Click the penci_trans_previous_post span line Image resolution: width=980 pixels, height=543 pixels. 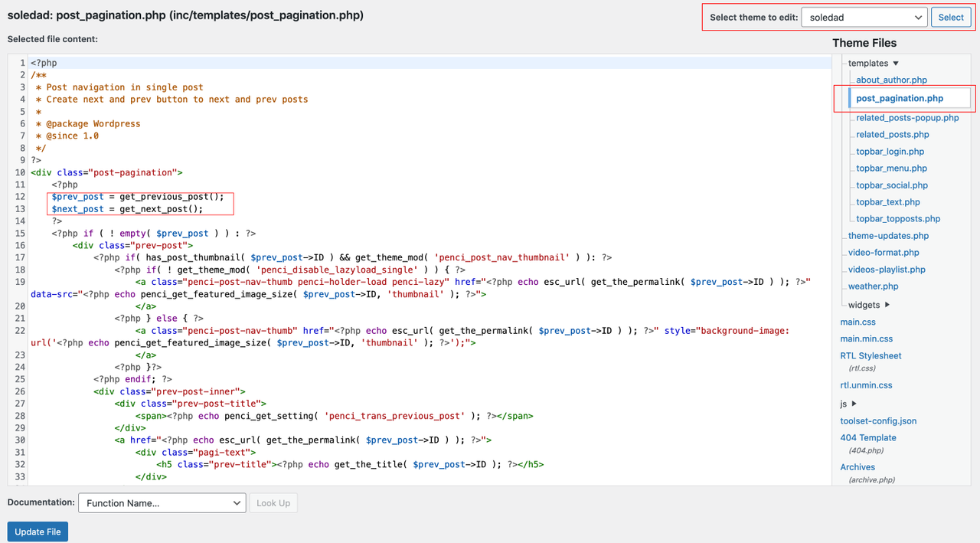point(334,416)
